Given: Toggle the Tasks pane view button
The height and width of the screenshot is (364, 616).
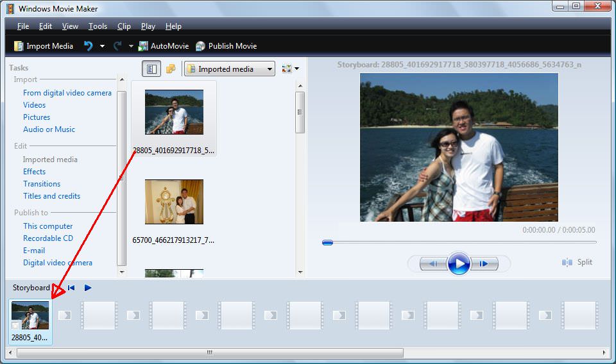Looking at the screenshot, I should point(151,69).
